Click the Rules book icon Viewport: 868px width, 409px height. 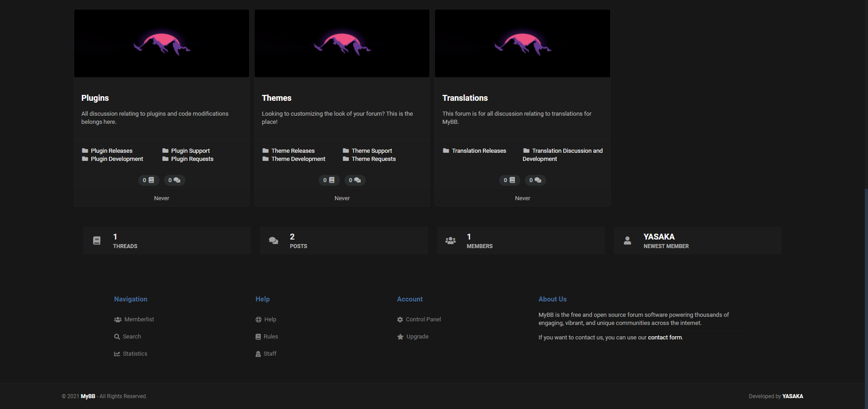tap(258, 337)
